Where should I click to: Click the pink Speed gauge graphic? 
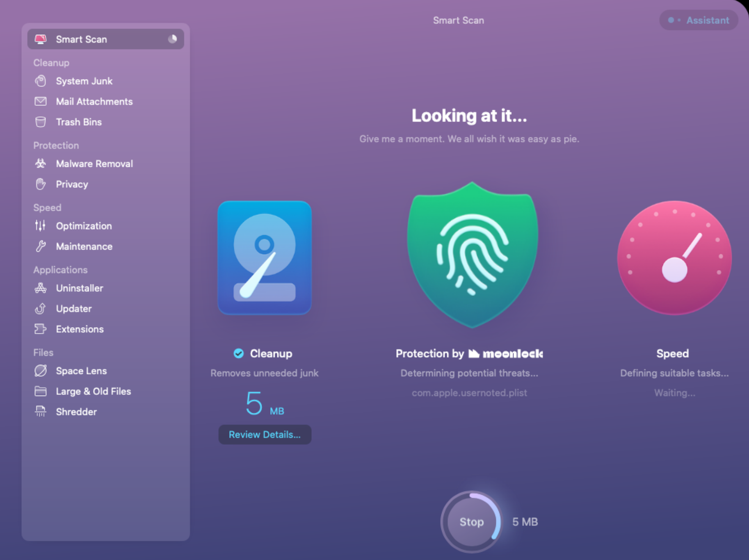click(x=674, y=258)
